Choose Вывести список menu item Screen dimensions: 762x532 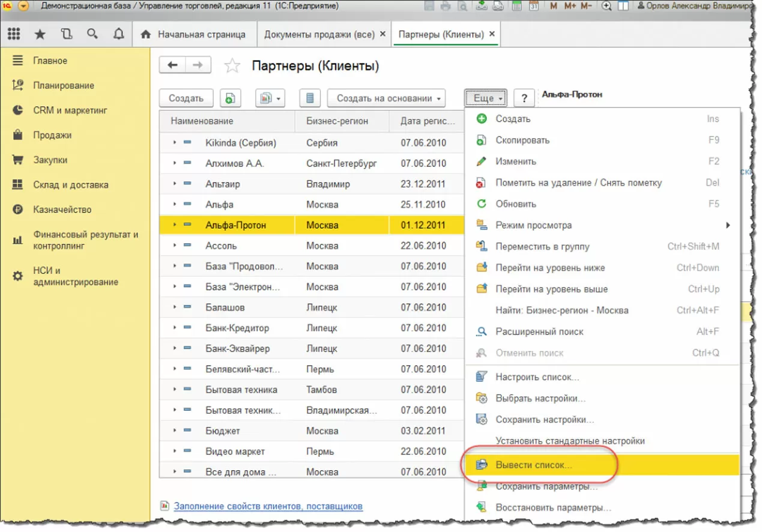[533, 465]
